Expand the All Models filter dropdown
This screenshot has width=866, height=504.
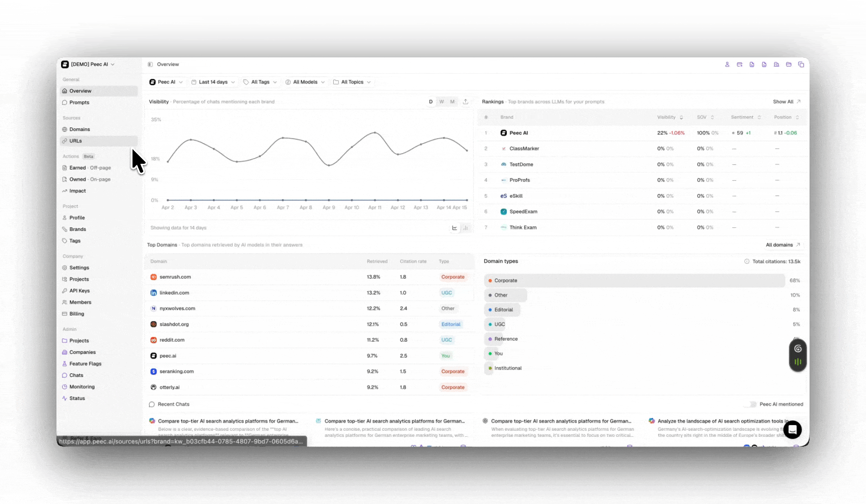coord(305,82)
